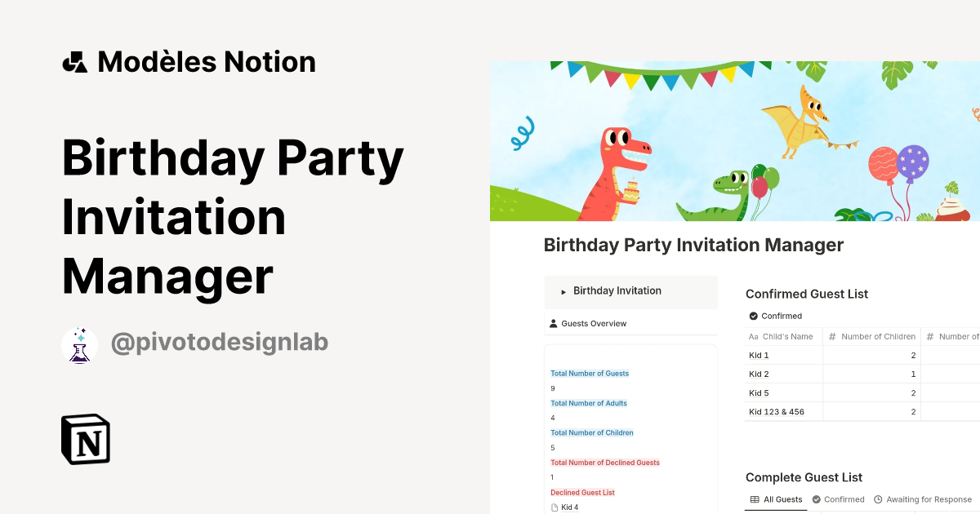The image size is (980, 514).
Task: Click the Aa icon in Child's Name header
Action: 752,336
